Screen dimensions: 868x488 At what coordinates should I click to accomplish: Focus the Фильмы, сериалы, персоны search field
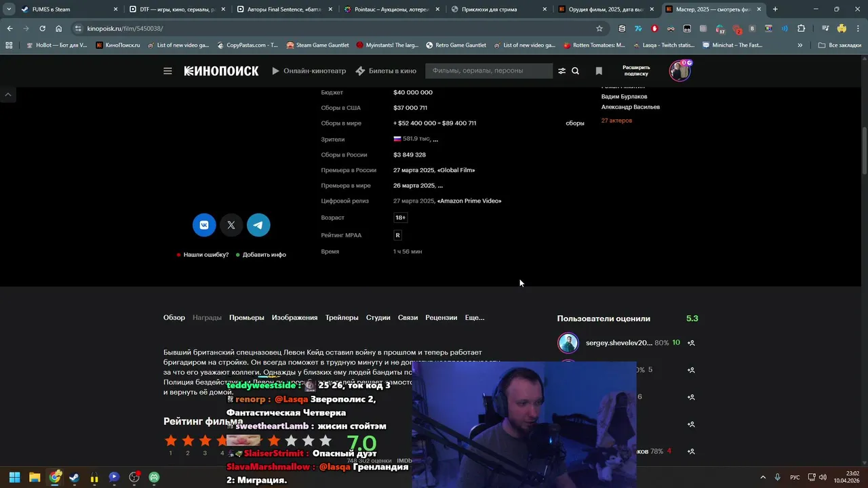489,70
